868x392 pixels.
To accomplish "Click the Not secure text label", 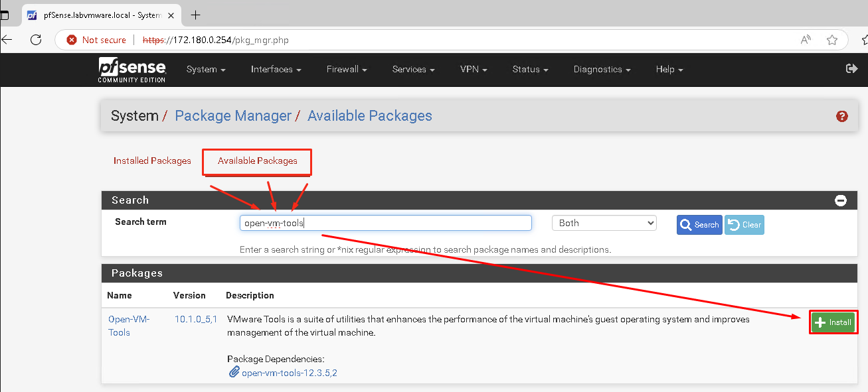I will [x=104, y=40].
